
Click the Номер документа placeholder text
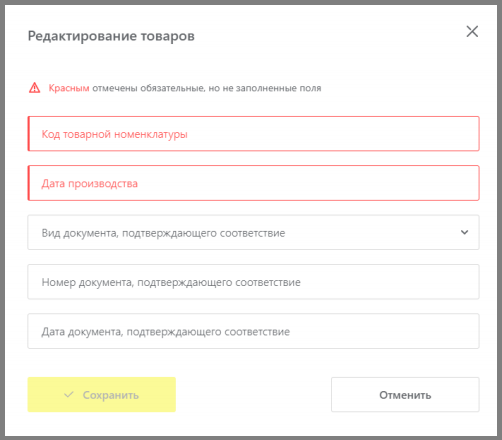171,282
